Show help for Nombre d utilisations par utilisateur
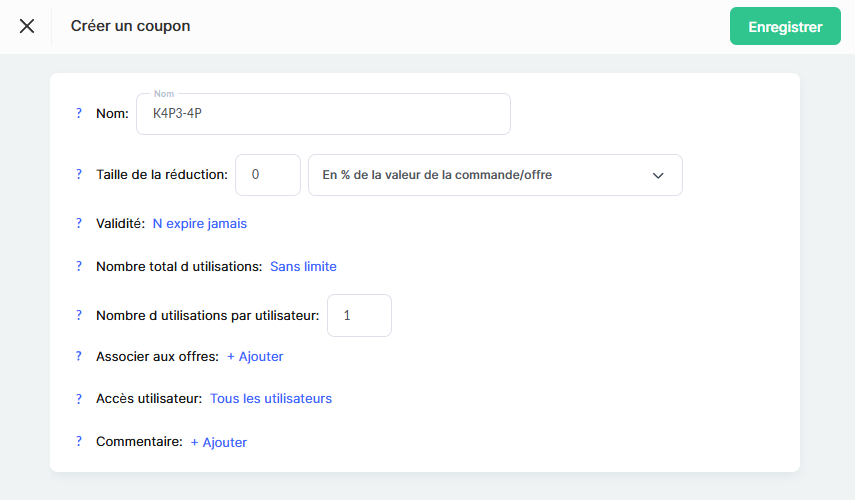Viewport: 855px width, 500px height. click(x=79, y=316)
